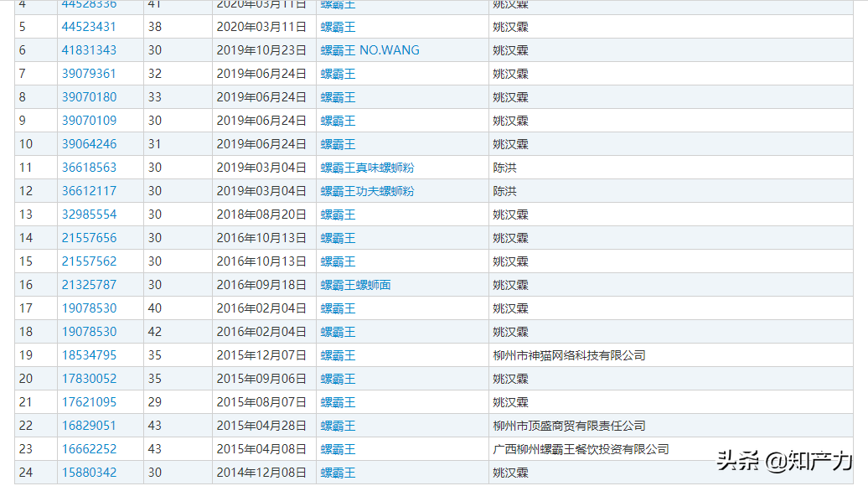Click applicant 柳州市神猫网络科技有限公司
The height and width of the screenshot is (486, 868).
click(x=569, y=354)
